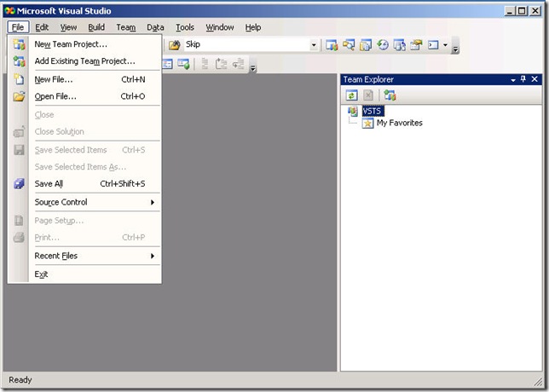Toggle auto-hide pin on Team Explorer
This screenshot has height=392, width=549.
click(523, 79)
